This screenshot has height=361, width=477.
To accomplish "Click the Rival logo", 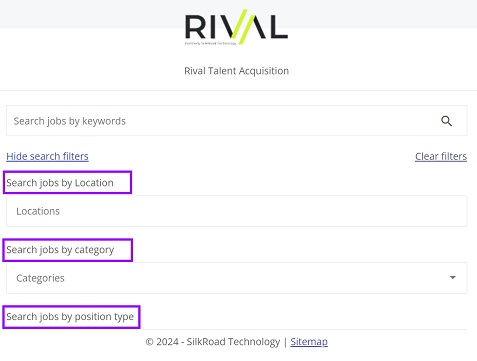I will [236, 27].
